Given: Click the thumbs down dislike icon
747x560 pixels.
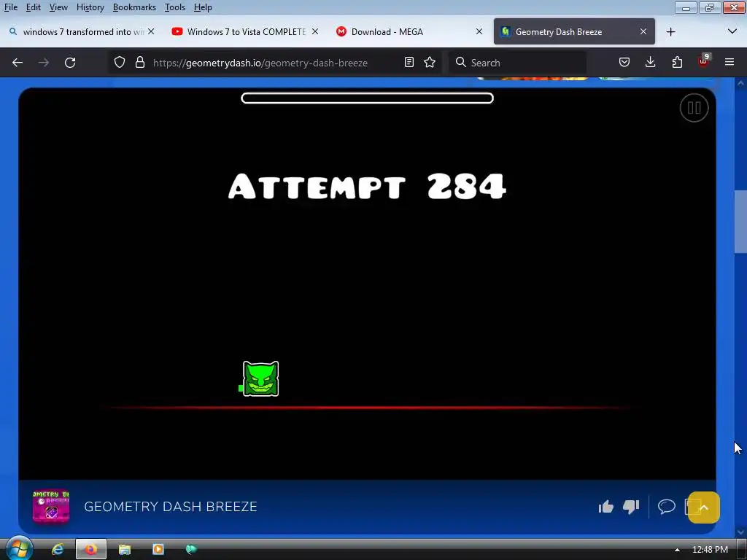Looking at the screenshot, I should tap(631, 507).
